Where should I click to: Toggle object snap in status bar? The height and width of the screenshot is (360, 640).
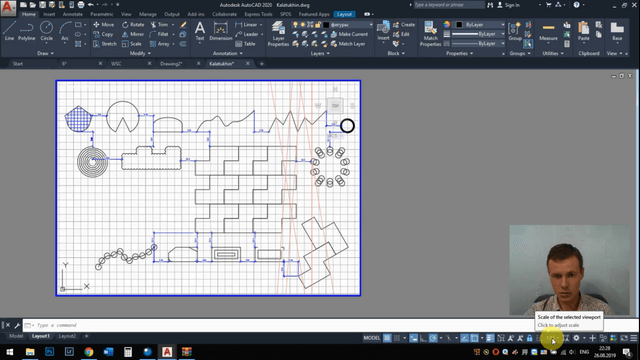click(474, 338)
